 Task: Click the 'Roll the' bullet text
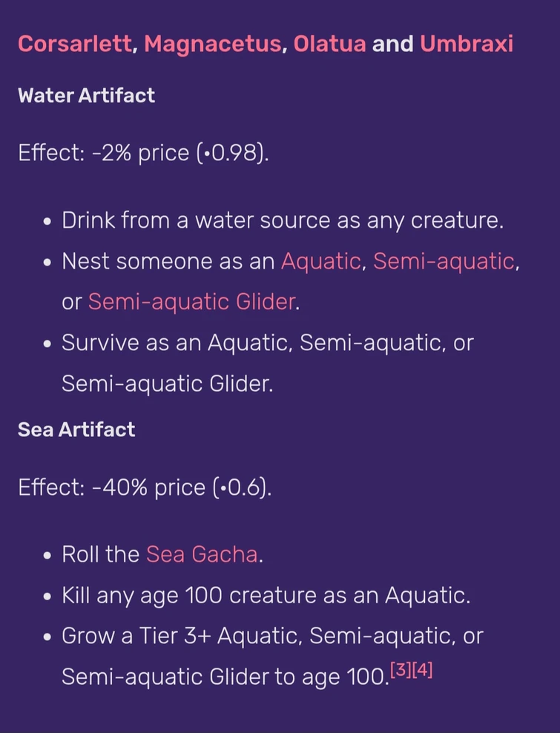pos(100,554)
